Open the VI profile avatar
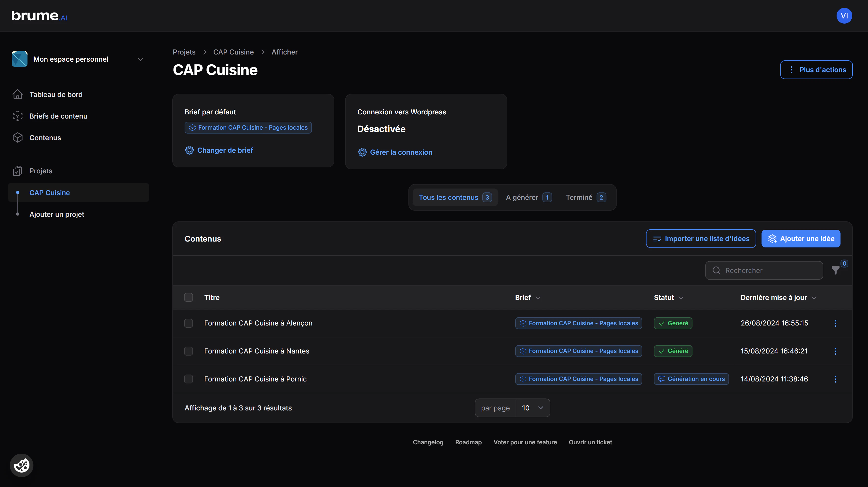 coord(844,15)
